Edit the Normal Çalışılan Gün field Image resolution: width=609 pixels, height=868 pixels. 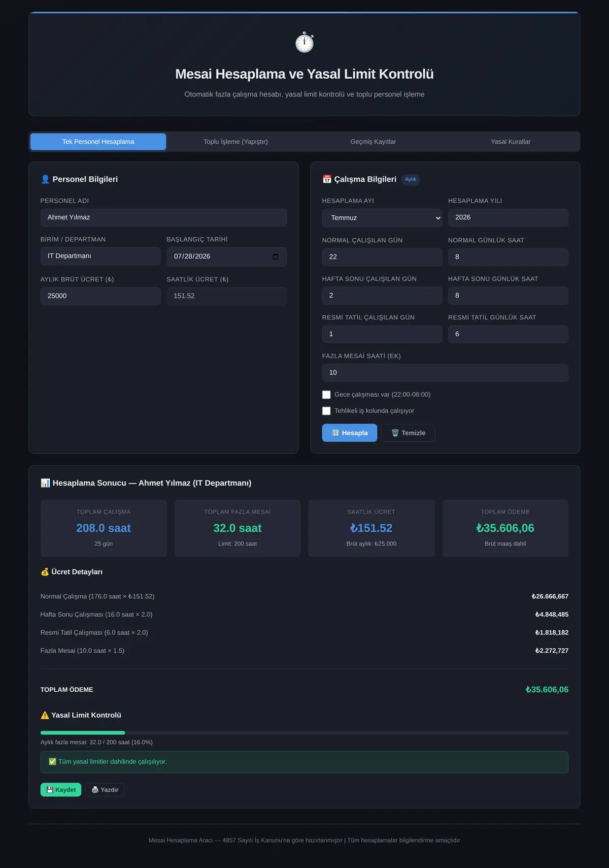(382, 257)
